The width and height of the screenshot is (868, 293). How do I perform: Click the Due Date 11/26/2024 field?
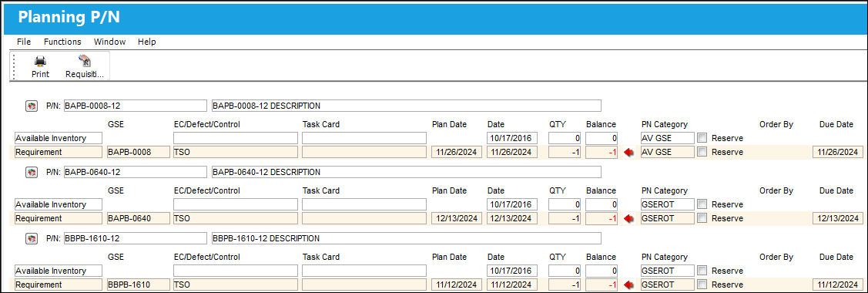pyautogui.click(x=837, y=152)
